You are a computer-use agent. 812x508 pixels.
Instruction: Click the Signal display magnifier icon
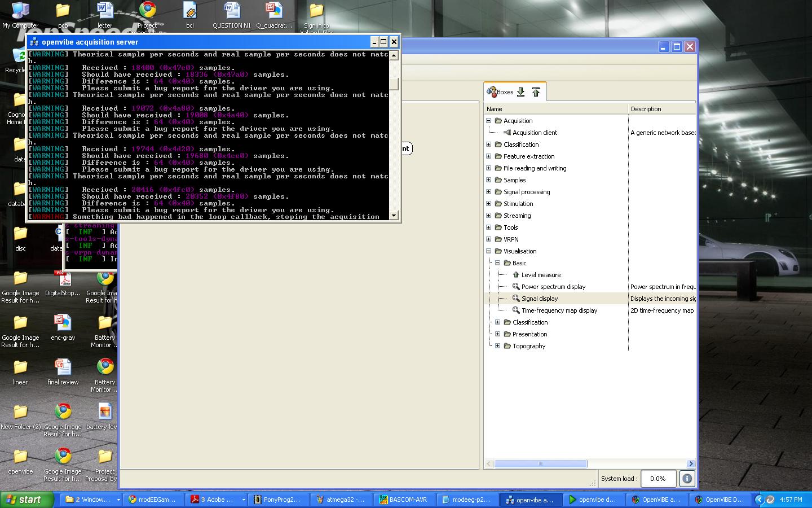pyautogui.click(x=516, y=299)
